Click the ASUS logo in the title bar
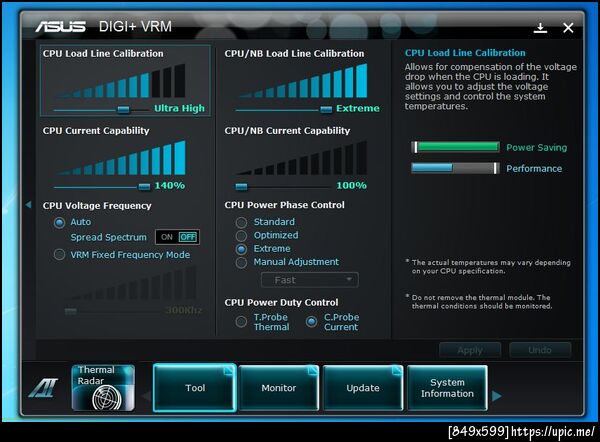The image size is (600, 442). tap(60, 27)
